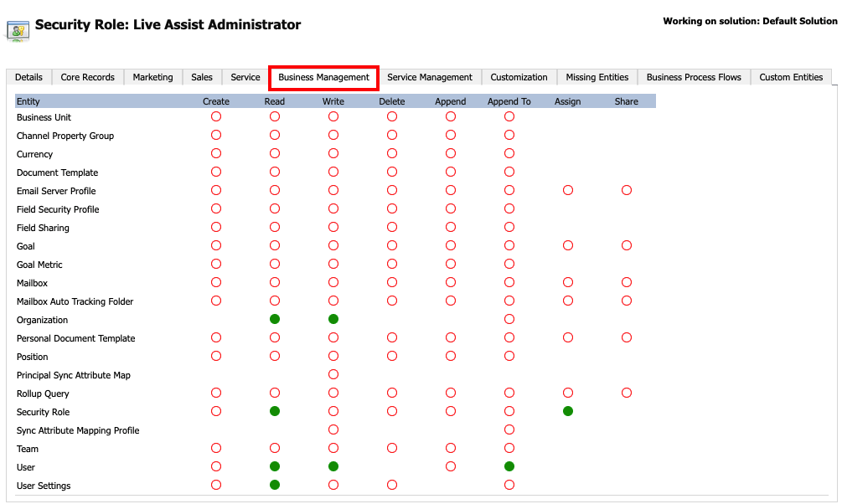Toggle green Read privilege for User Settings
The height and width of the screenshot is (504, 842).
[x=275, y=486]
